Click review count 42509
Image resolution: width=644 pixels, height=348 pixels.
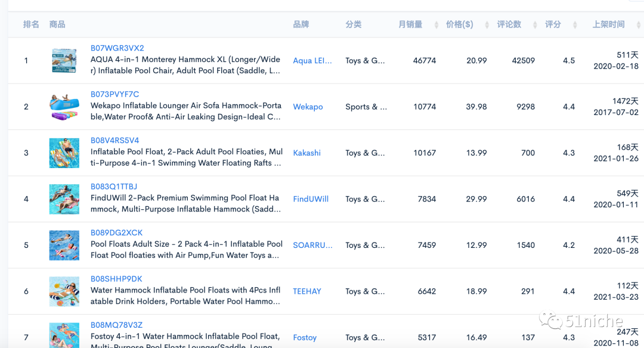pyautogui.click(x=524, y=61)
